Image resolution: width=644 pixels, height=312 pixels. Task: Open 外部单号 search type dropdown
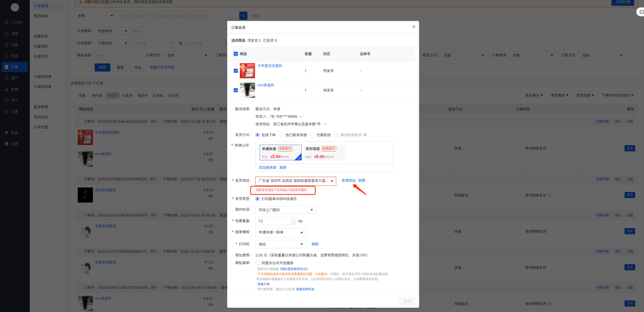coord(112,31)
